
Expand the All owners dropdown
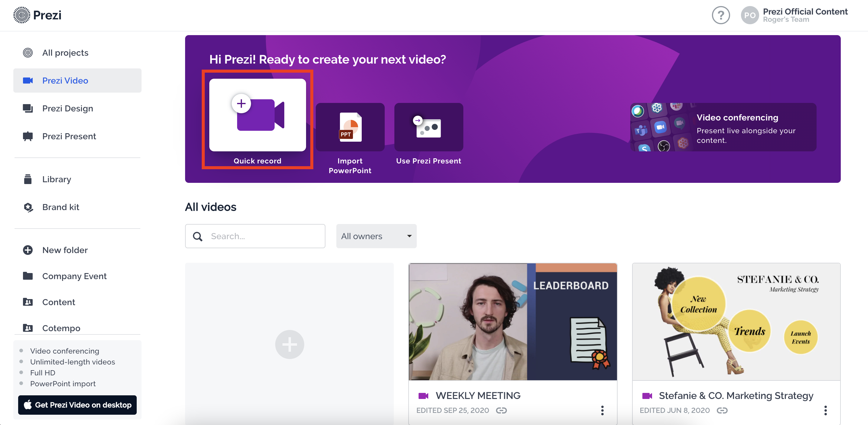click(x=376, y=236)
